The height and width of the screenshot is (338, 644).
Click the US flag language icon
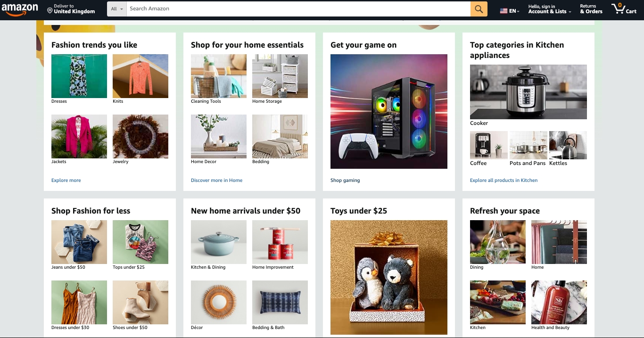coord(504,11)
